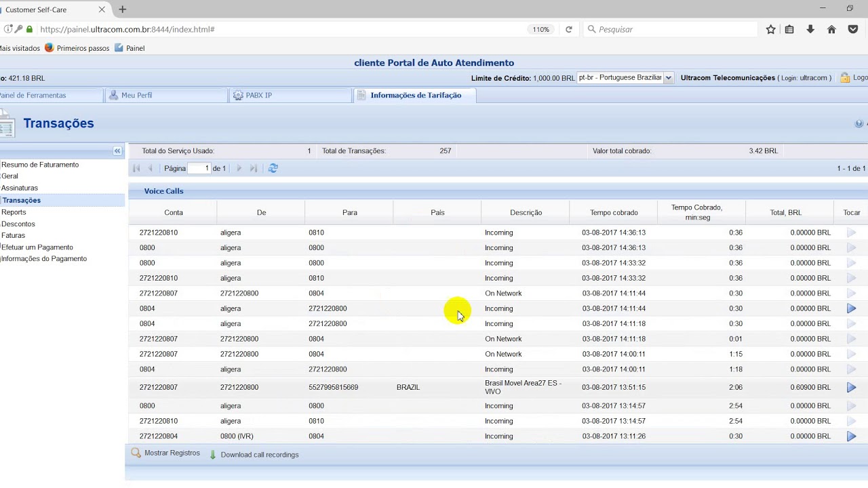Select Assinaturas in the sidebar

[20, 188]
